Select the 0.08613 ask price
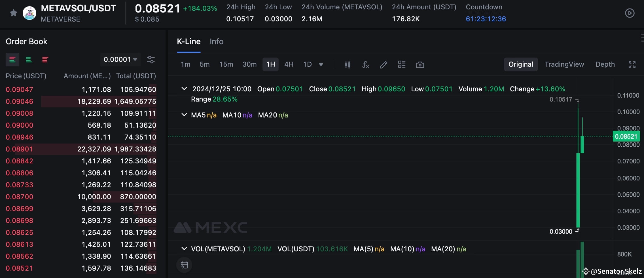 [20, 244]
